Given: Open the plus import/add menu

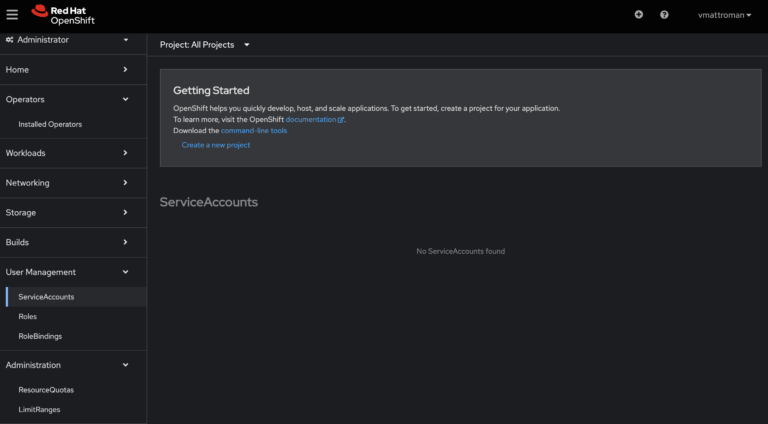Looking at the screenshot, I should point(639,15).
